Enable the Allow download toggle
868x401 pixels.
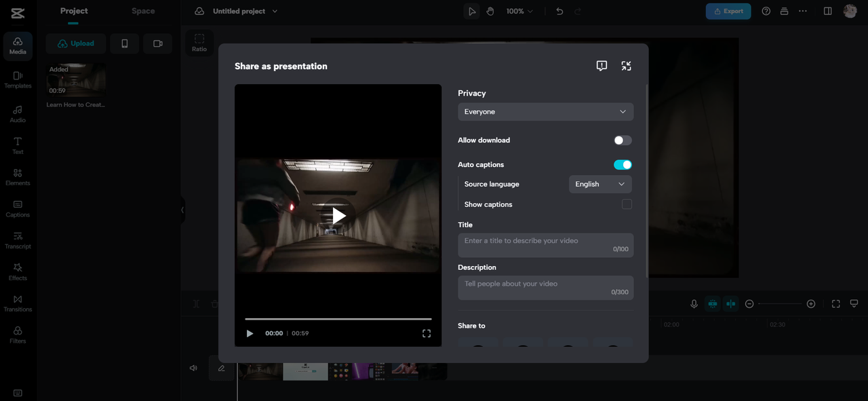click(623, 140)
